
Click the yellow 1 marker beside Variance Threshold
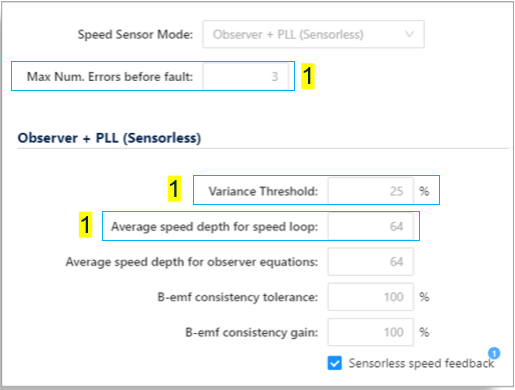(x=174, y=189)
